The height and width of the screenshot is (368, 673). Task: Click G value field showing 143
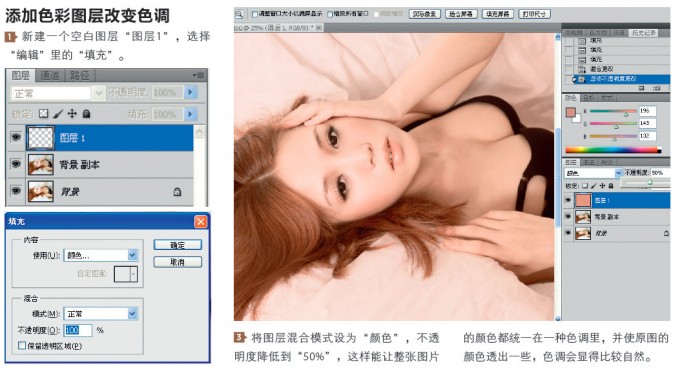(647, 123)
